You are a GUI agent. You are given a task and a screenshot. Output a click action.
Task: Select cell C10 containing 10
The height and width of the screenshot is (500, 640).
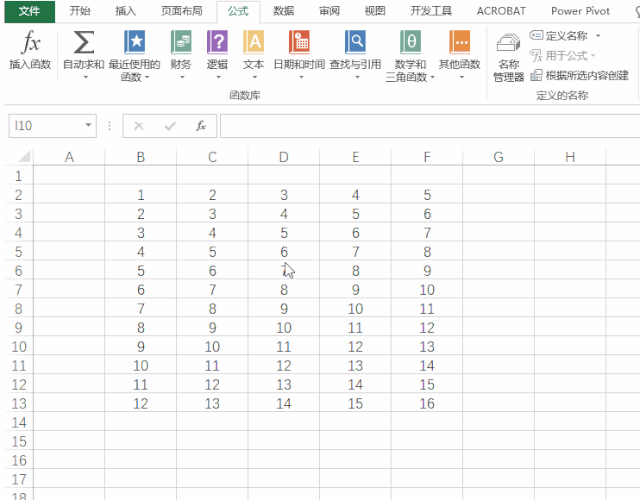[212, 347]
